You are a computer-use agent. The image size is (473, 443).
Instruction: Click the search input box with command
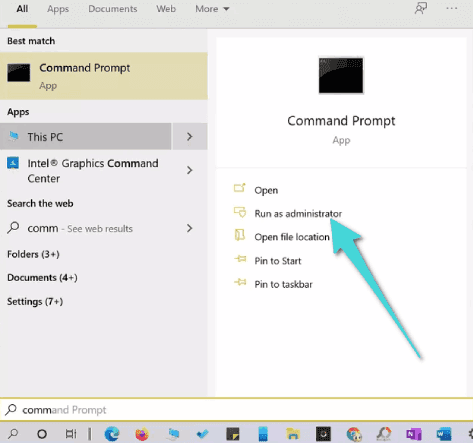pyautogui.click(x=236, y=410)
